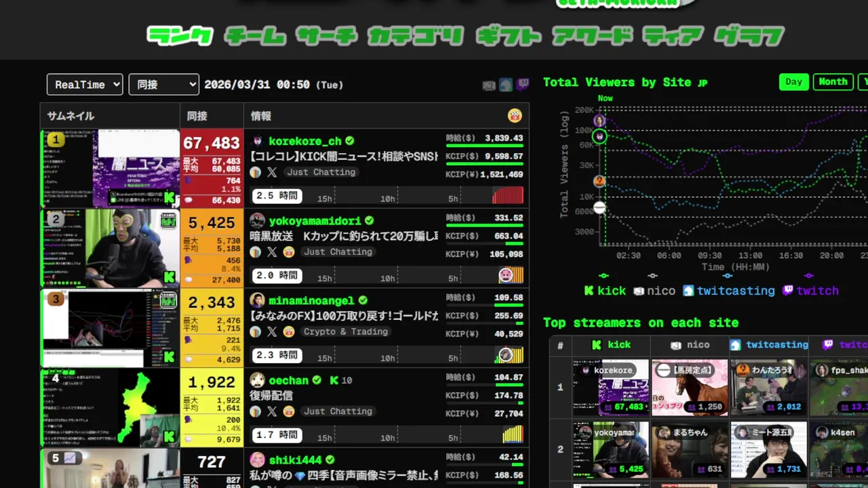Switch to the ランク tab
The image size is (868, 488).
tap(180, 35)
